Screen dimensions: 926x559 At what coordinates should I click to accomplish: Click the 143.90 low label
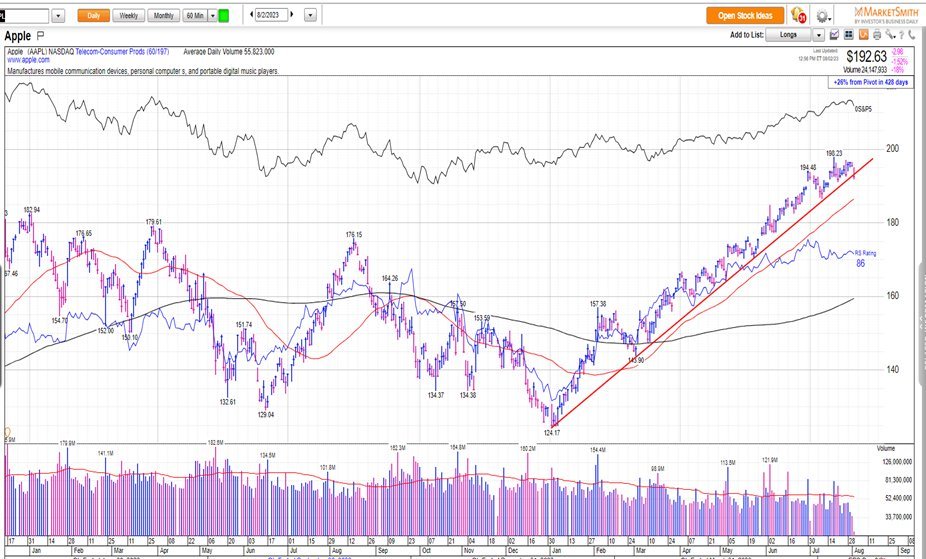pyautogui.click(x=635, y=361)
